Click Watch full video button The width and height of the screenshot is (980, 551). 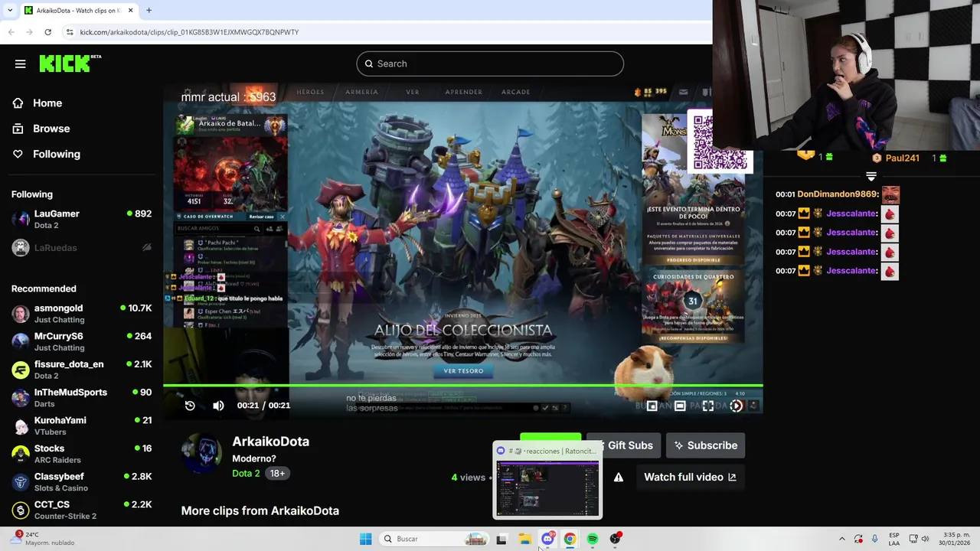click(690, 477)
